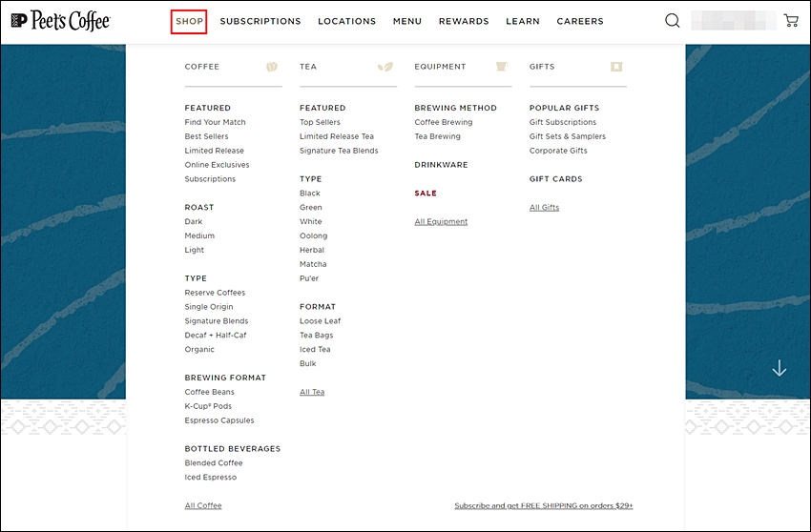
Task: Open Limited Release Tea
Action: click(337, 136)
